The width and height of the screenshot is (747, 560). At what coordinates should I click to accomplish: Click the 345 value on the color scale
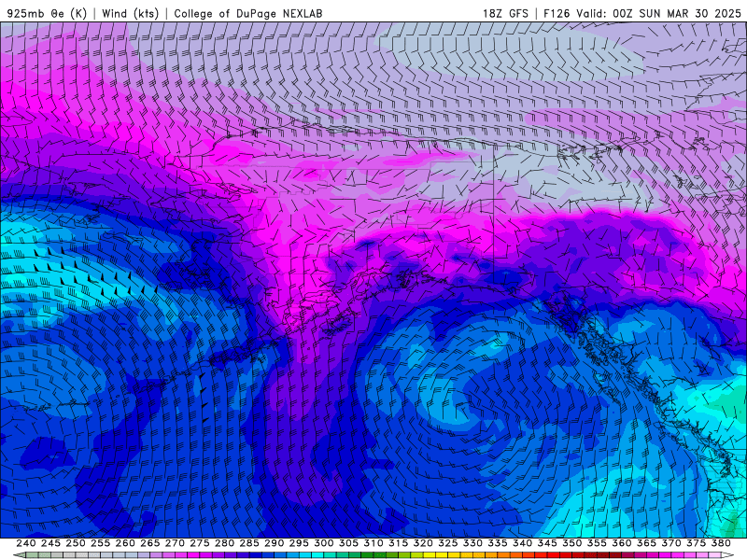click(547, 543)
